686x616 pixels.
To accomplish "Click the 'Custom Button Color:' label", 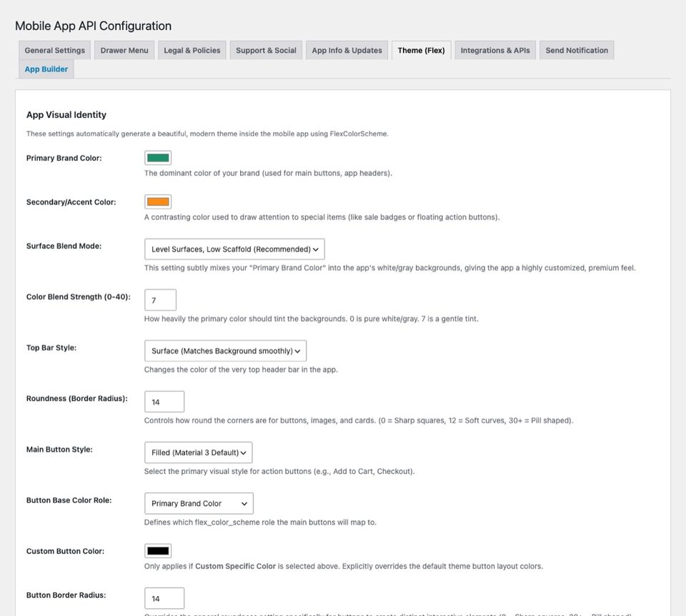I will pos(65,551).
